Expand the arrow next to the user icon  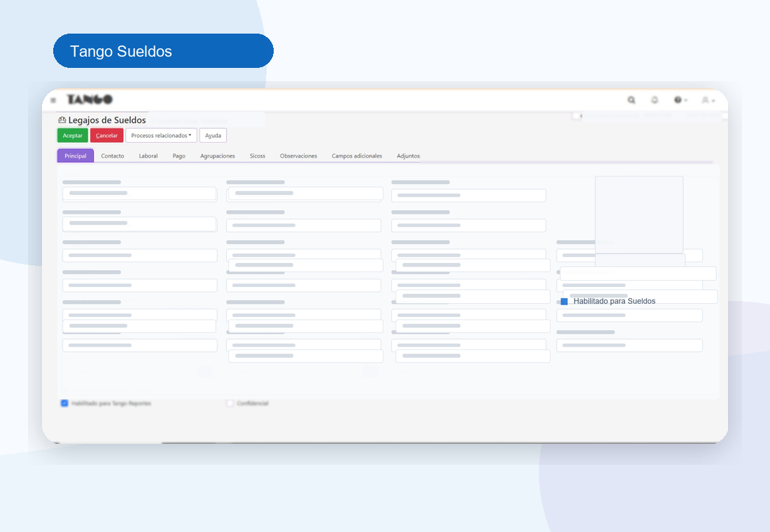pyautogui.click(x=713, y=100)
